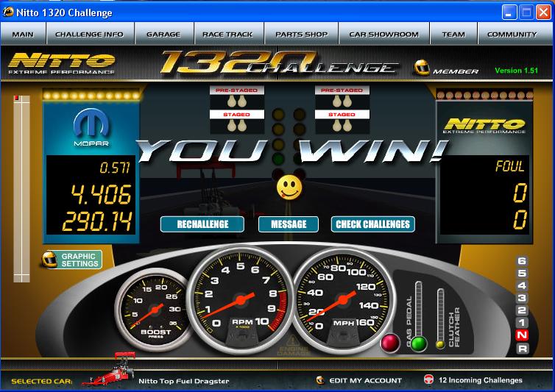Select Neutral N gear indicator
This screenshot has height=392, width=555.
(522, 335)
